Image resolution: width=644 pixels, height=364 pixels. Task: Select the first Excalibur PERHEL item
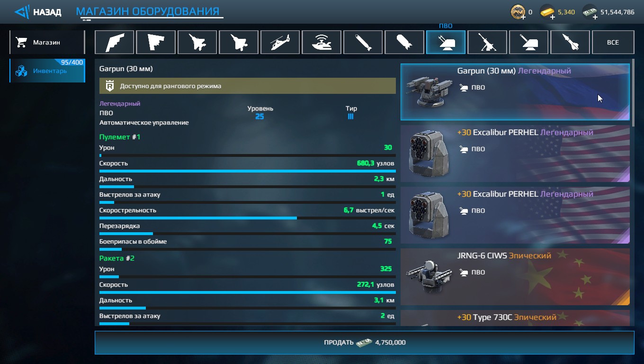coord(515,154)
